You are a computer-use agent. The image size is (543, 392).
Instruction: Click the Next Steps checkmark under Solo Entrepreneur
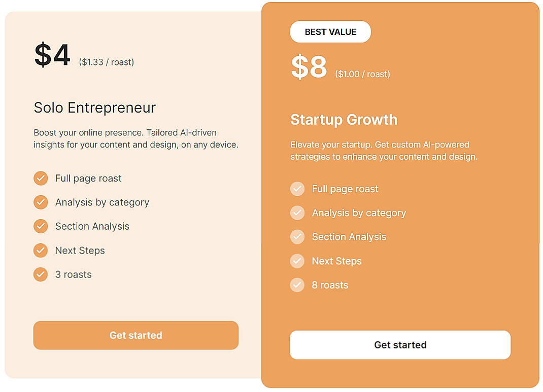(x=41, y=250)
